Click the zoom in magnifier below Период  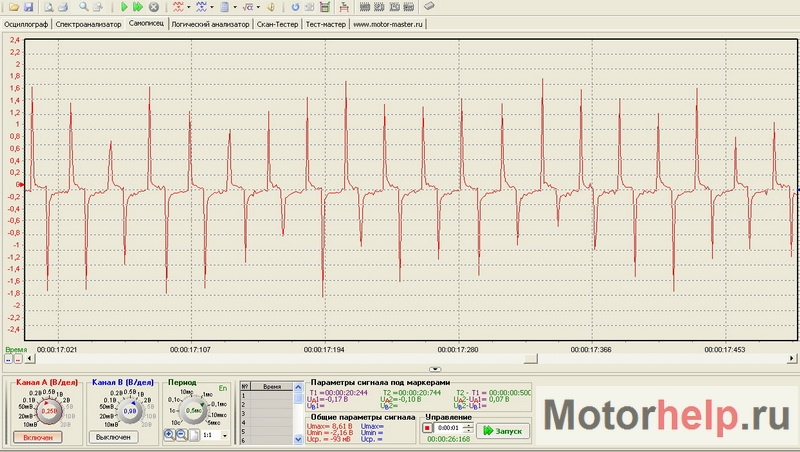(169, 435)
